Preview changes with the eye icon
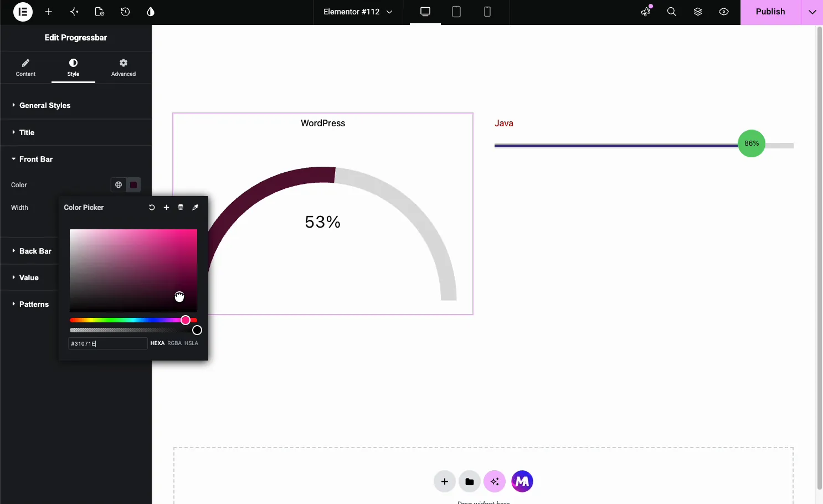This screenshot has height=504, width=823. (x=724, y=12)
